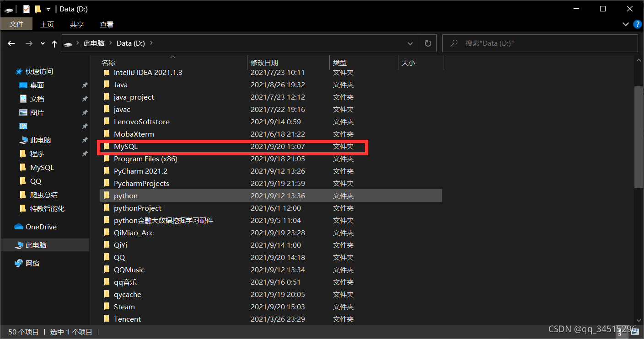Click the QiMiao_Acc folder icon
This screenshot has height=339, width=644.
(107, 233)
